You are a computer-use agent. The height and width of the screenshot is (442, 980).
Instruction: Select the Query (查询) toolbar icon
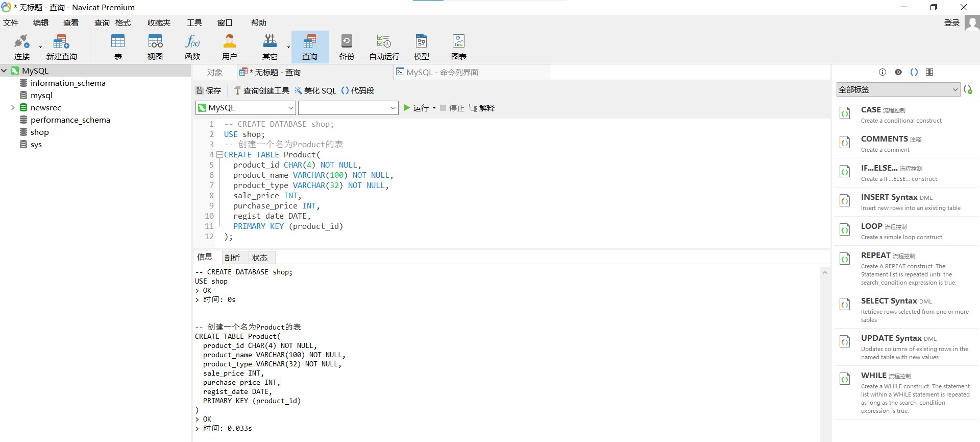pos(310,47)
